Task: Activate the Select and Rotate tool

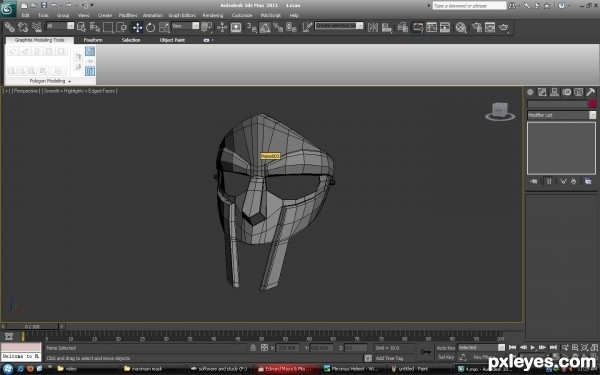Action: pyautogui.click(x=150, y=27)
